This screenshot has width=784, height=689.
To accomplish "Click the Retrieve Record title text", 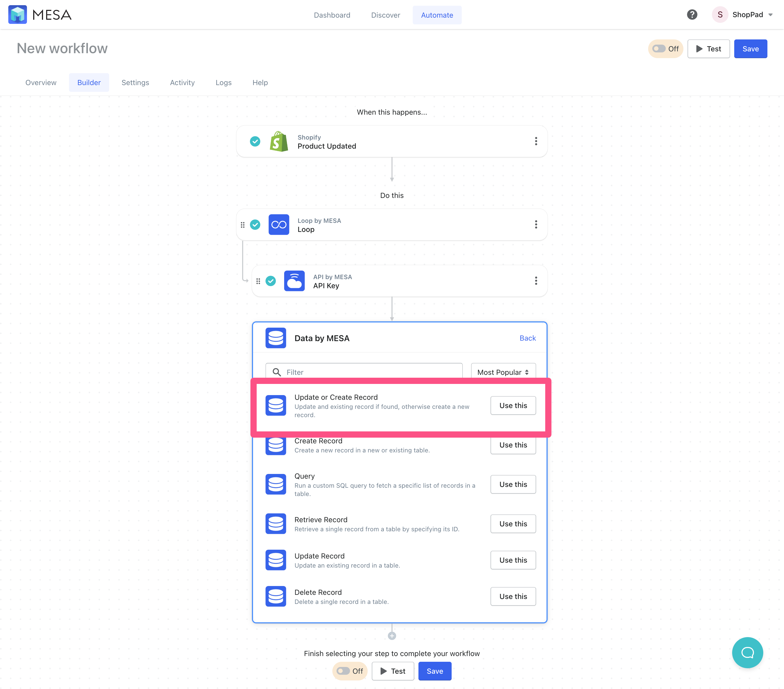I will click(321, 519).
